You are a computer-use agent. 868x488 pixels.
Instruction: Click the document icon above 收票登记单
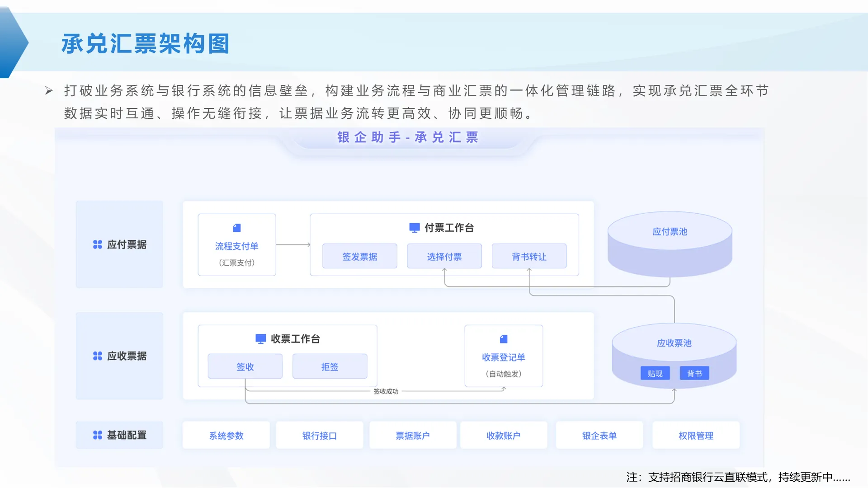(x=504, y=339)
